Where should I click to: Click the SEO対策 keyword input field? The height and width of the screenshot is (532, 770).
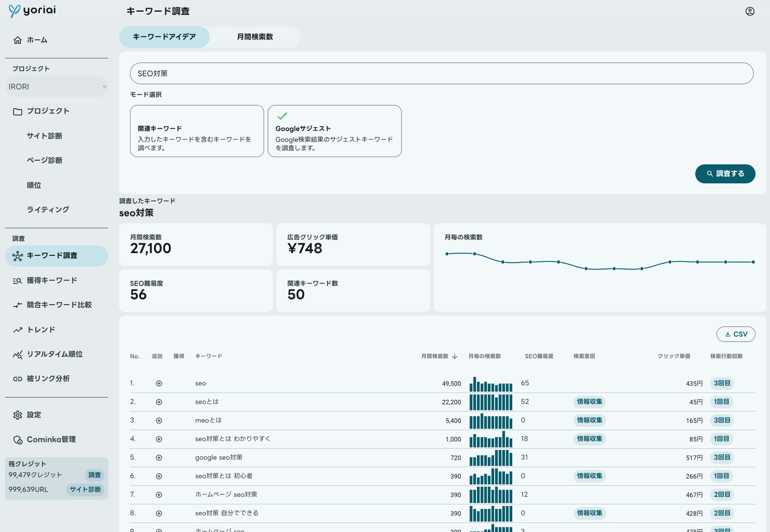tap(441, 73)
